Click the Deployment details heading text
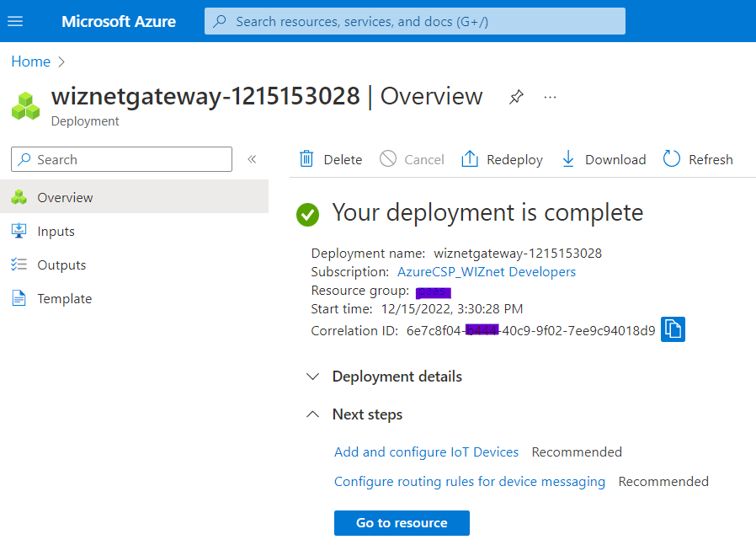756x545 pixels. 397,377
